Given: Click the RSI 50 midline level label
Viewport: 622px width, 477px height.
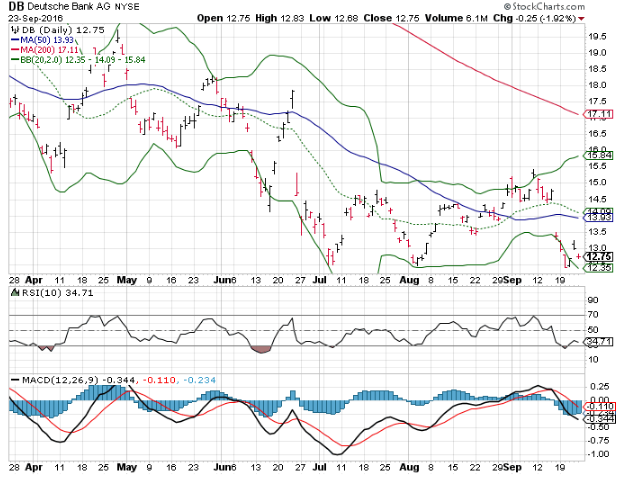Looking at the screenshot, I should 593,330.
